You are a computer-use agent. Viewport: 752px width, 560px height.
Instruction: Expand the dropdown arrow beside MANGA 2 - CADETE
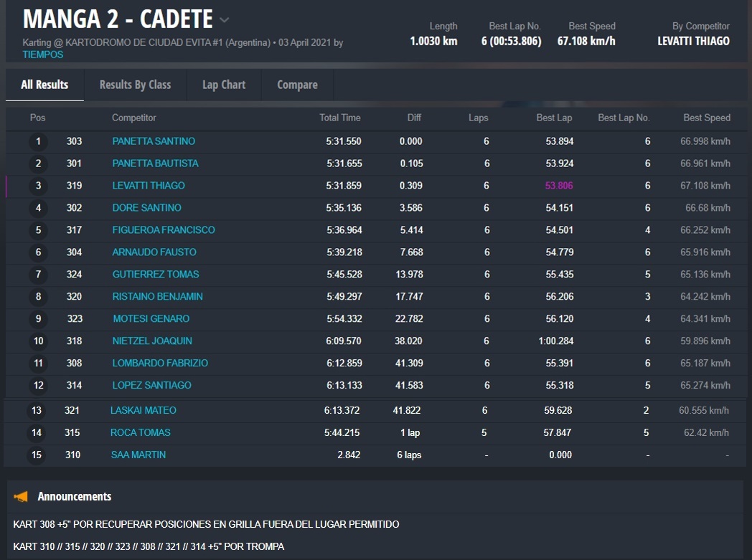pos(225,20)
